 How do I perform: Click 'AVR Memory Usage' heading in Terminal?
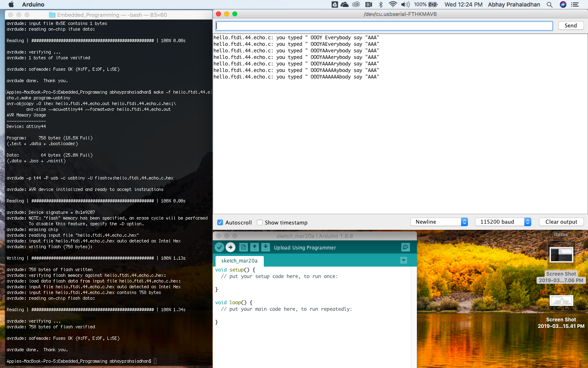pyautogui.click(x=26, y=115)
